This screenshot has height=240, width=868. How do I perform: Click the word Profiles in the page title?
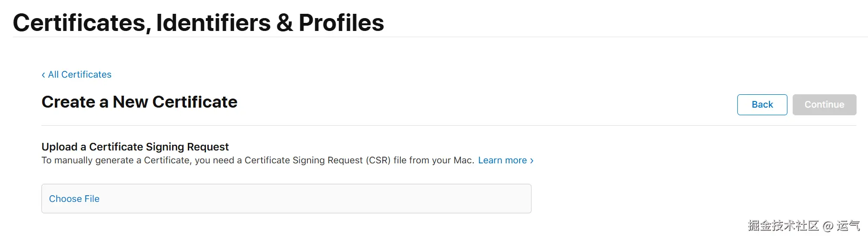pos(341,23)
